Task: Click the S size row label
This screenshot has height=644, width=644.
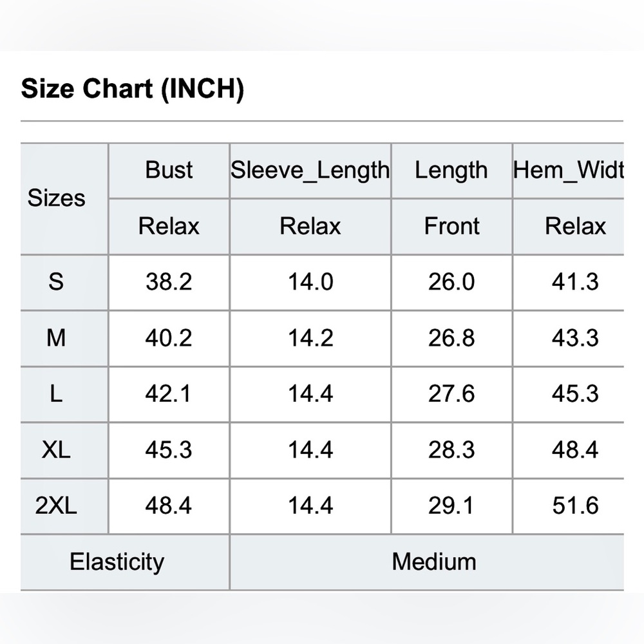Action: click(56, 282)
